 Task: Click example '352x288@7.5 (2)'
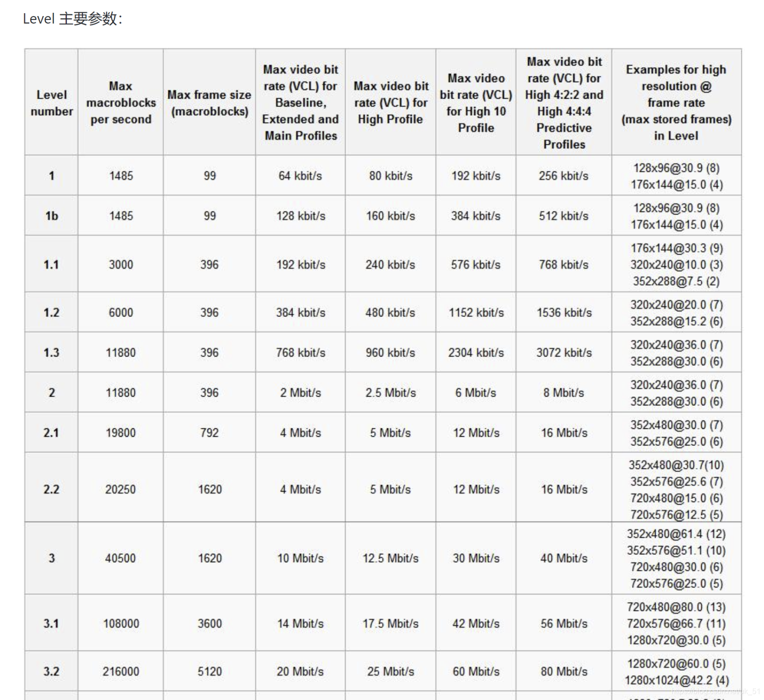[x=676, y=281]
